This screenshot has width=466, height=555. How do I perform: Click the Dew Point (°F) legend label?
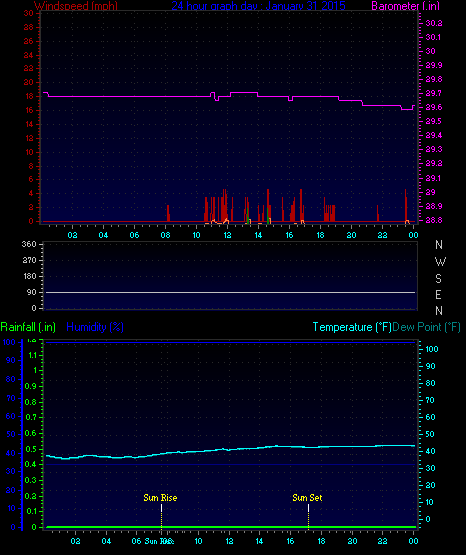coord(426,327)
